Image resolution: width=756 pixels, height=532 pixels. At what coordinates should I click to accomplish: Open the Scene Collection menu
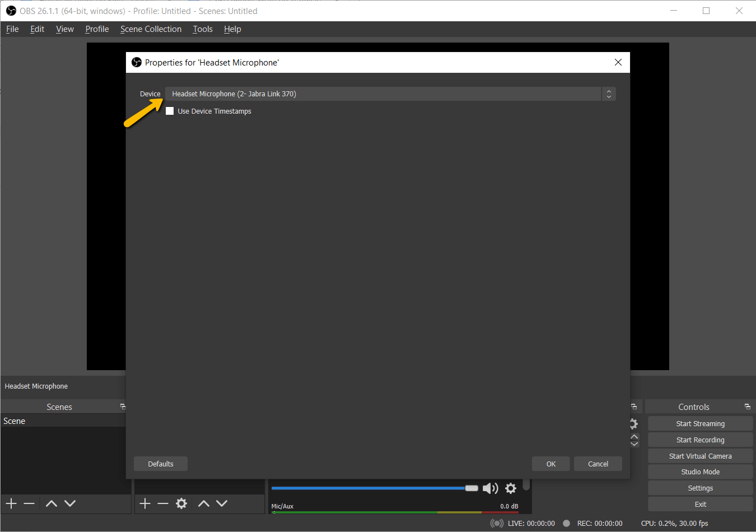point(151,29)
